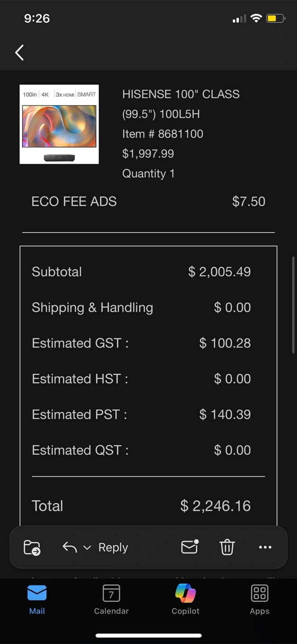Tap the 9:26 clock in status bar
This screenshot has height=644, width=297.
(x=37, y=18)
